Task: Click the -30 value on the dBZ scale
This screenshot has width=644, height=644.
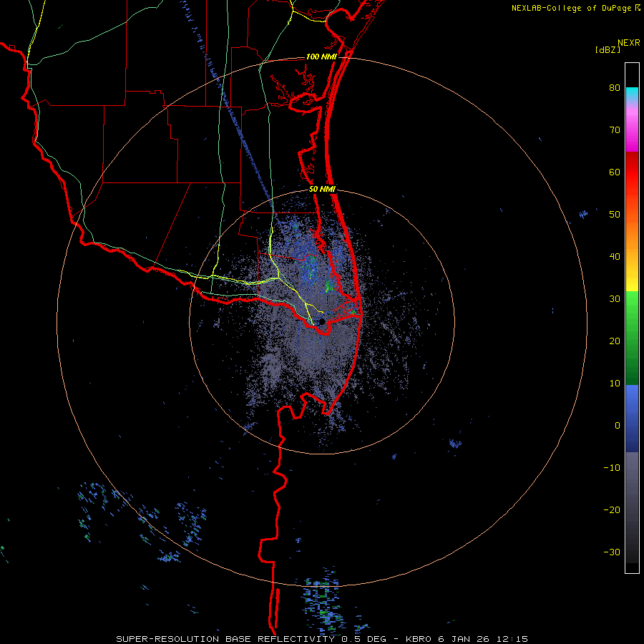Action: [612, 552]
